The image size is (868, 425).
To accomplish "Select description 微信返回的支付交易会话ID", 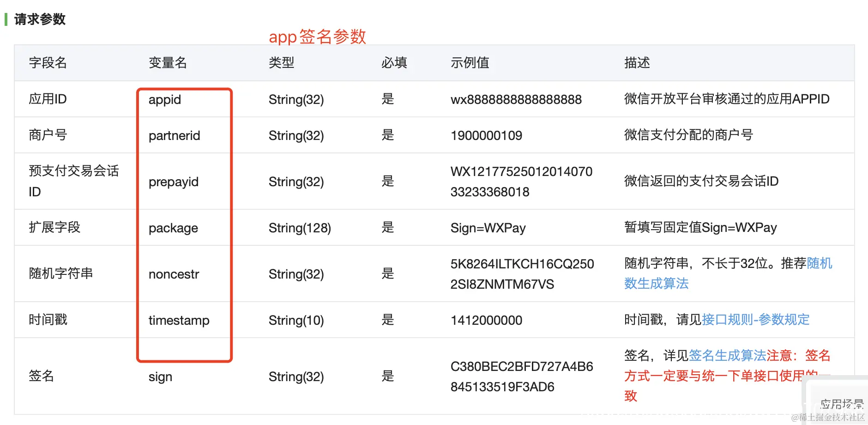I will (x=701, y=181).
